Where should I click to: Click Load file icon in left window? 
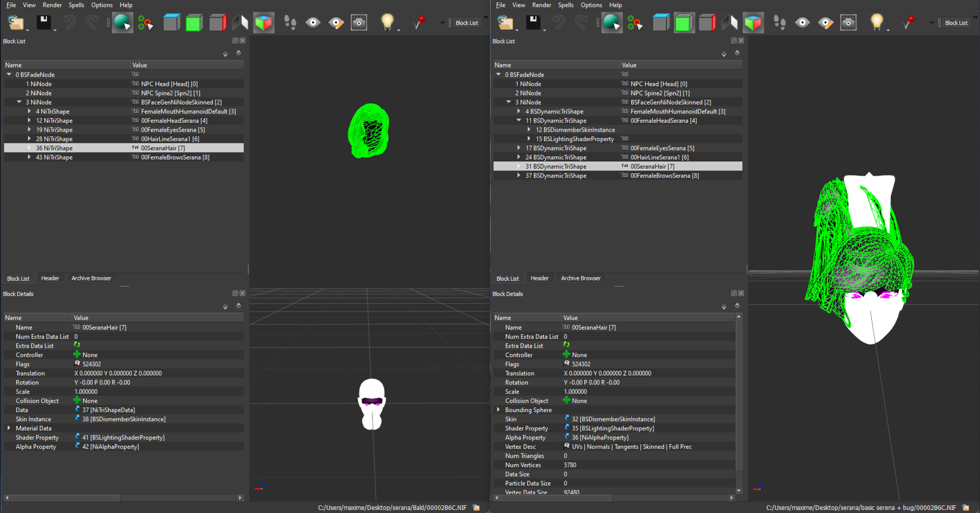16,22
